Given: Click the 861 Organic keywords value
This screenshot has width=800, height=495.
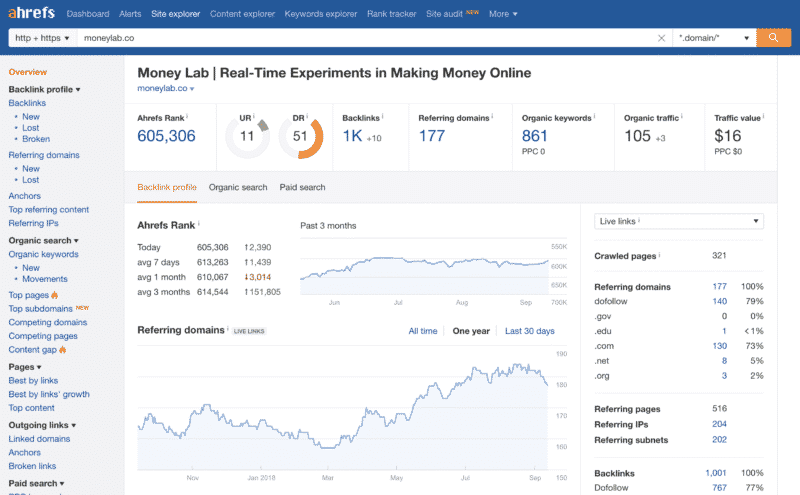Looking at the screenshot, I should 534,136.
